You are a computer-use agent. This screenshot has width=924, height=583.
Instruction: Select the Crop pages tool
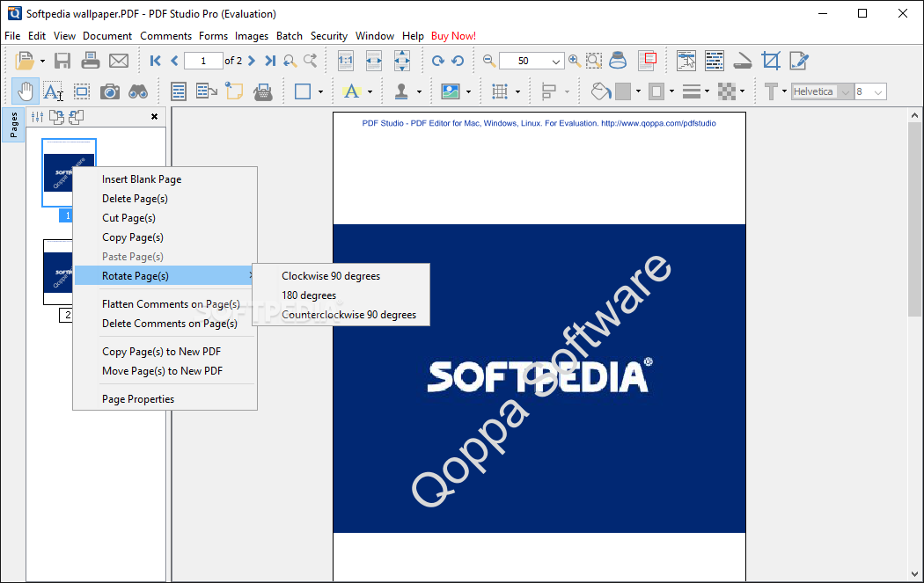coord(771,61)
